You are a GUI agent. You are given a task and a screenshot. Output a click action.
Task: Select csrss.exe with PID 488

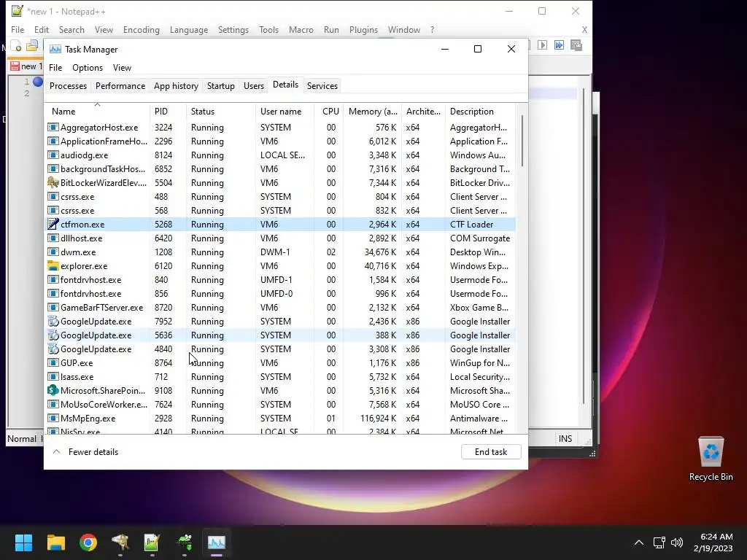coord(281,197)
